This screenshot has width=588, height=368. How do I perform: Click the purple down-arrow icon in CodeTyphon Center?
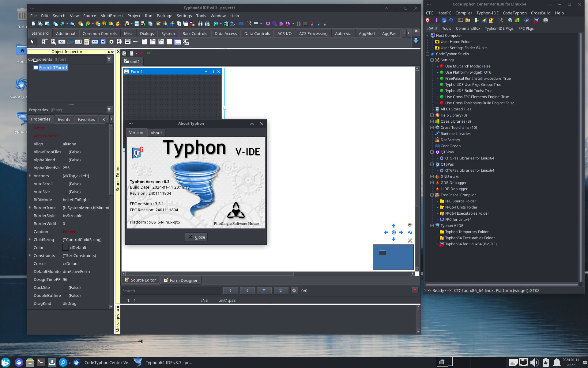click(x=437, y=20)
